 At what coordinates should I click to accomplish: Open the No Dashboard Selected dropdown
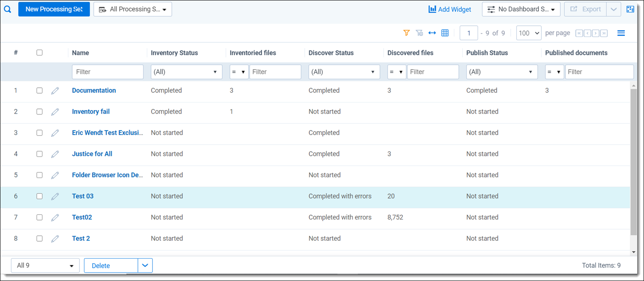tap(521, 9)
